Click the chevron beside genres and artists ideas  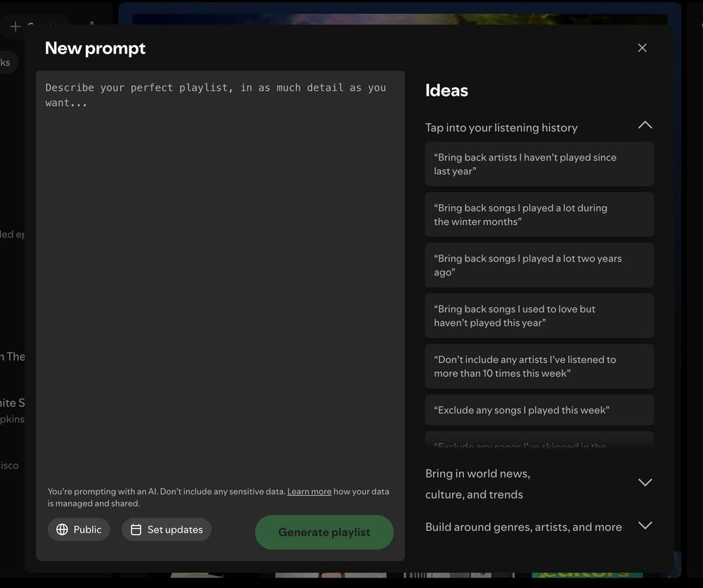645,526
